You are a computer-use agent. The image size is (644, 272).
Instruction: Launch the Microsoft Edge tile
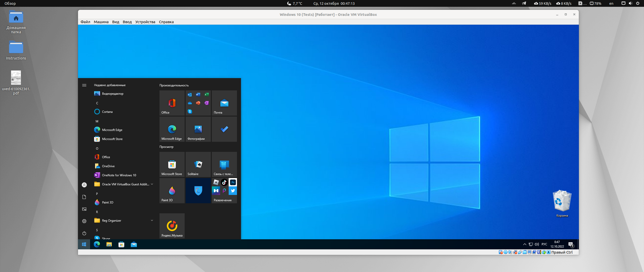tap(172, 129)
